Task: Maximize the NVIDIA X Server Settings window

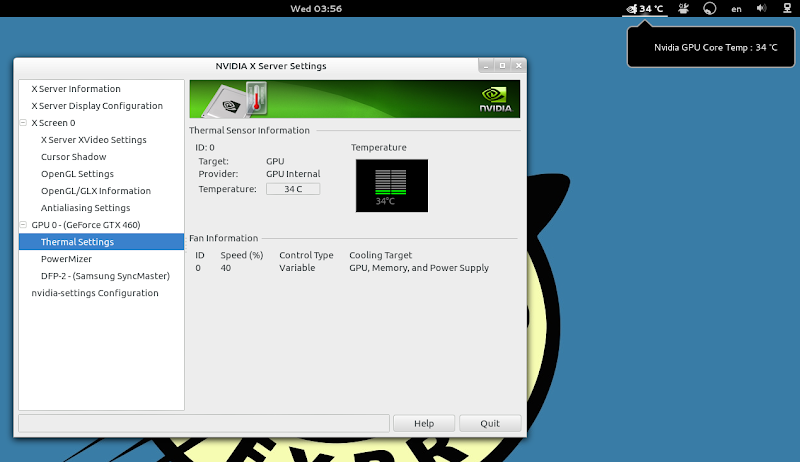Action: coord(502,66)
